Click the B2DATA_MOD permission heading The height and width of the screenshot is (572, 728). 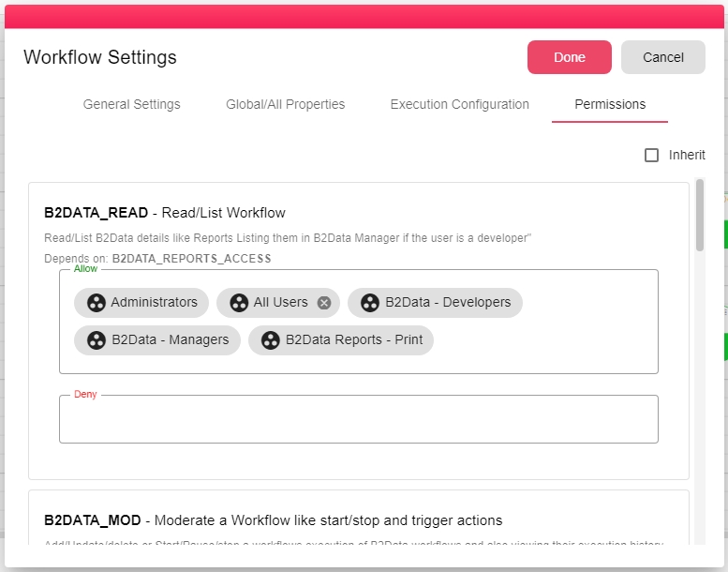[x=273, y=520]
